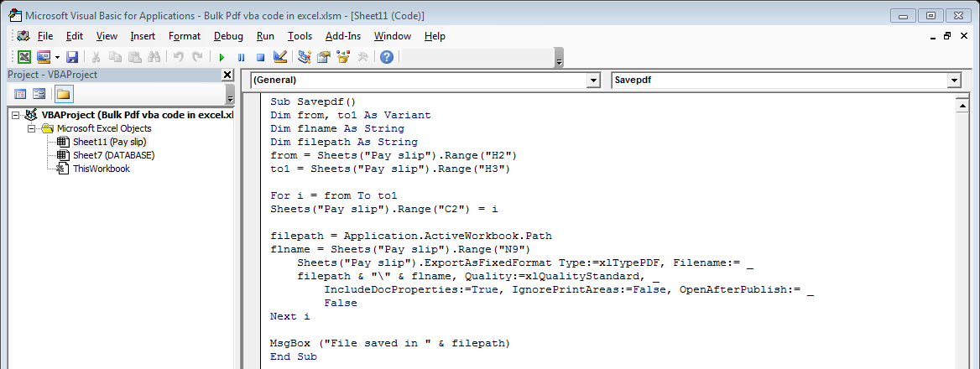980x369 pixels.
Task: Open the Object Browser icon
Action: 342,57
